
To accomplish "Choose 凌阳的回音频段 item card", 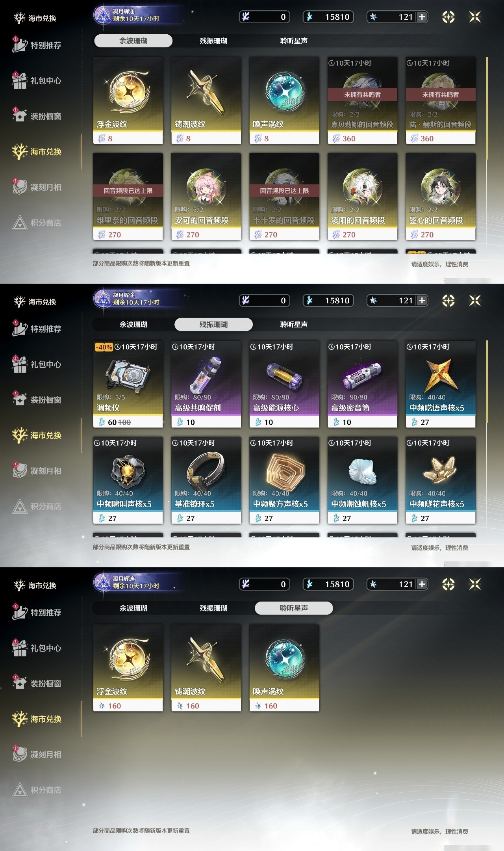I will click(362, 197).
